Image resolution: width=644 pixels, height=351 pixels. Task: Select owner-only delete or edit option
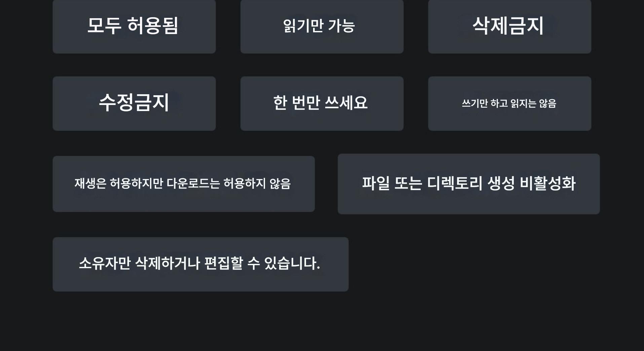200,264
